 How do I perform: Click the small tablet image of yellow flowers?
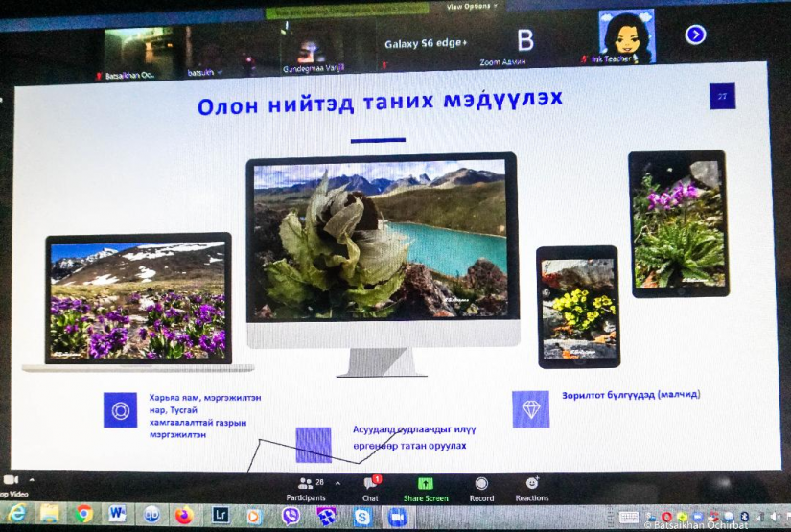click(578, 308)
